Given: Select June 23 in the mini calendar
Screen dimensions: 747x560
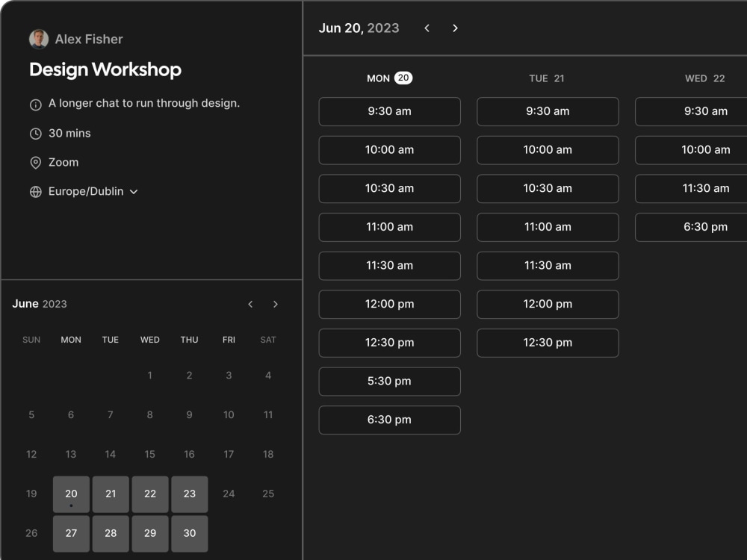Looking at the screenshot, I should tap(190, 494).
